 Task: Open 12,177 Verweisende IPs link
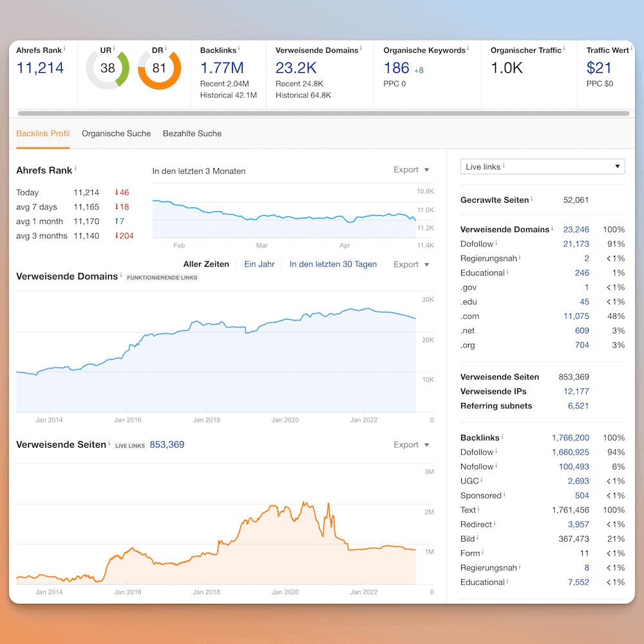(576, 392)
